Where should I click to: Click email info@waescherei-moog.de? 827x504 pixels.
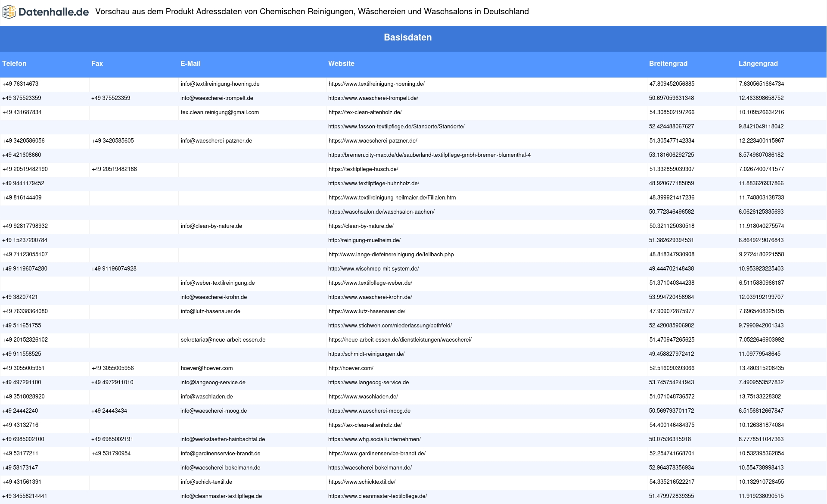214,411
